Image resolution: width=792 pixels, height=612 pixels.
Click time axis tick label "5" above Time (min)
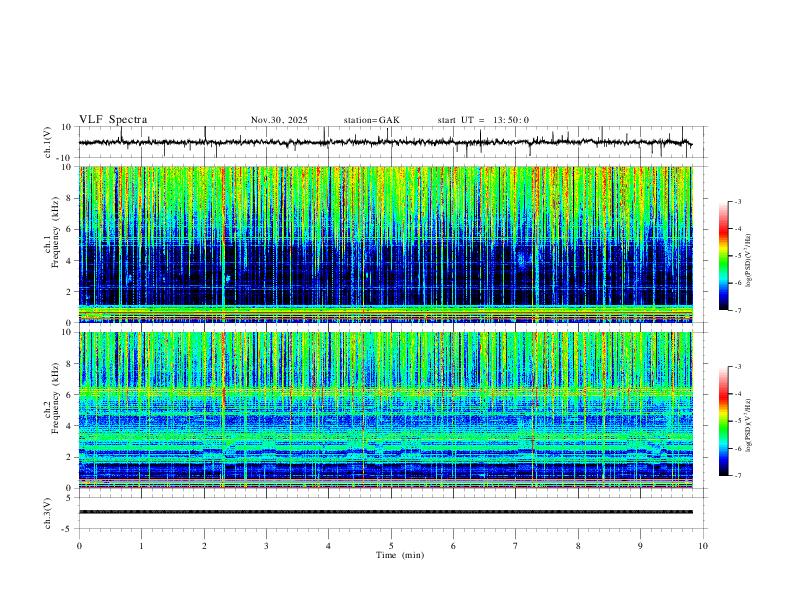[x=391, y=546]
